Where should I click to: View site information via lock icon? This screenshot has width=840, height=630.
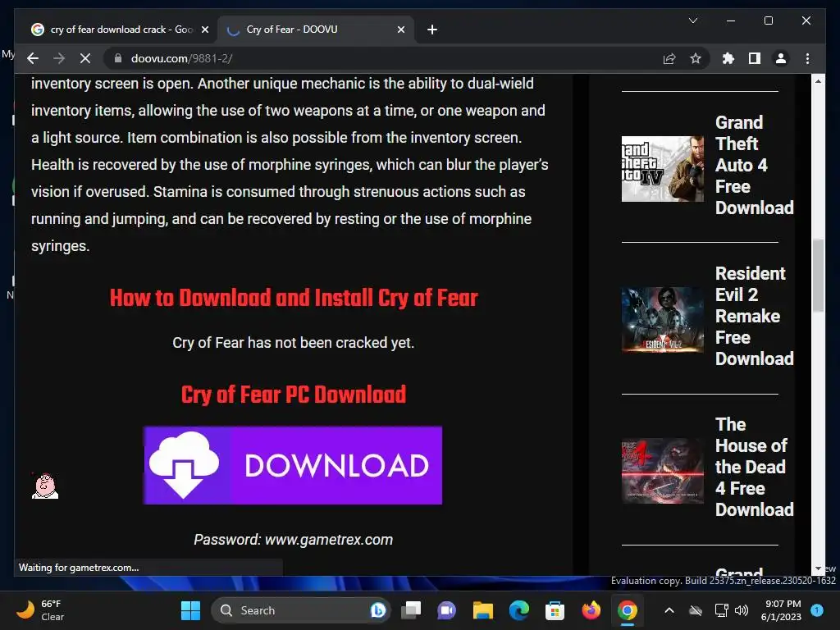coord(118,58)
